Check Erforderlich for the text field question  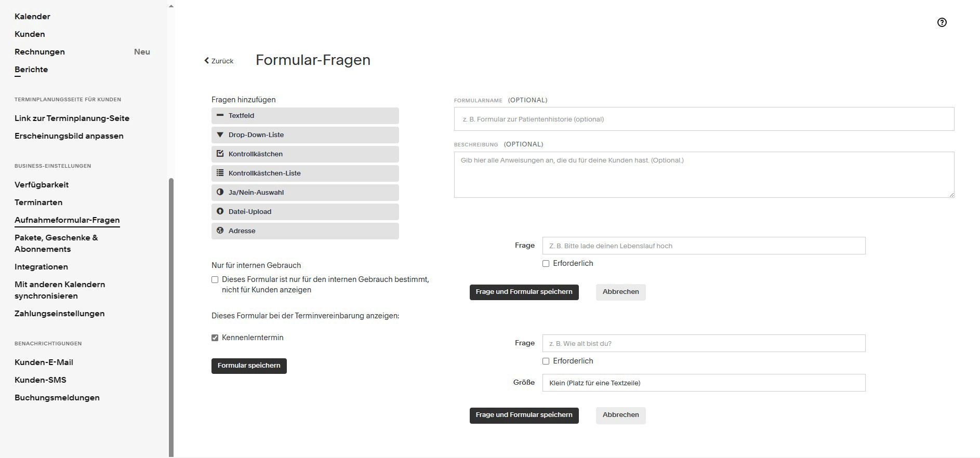(x=546, y=361)
